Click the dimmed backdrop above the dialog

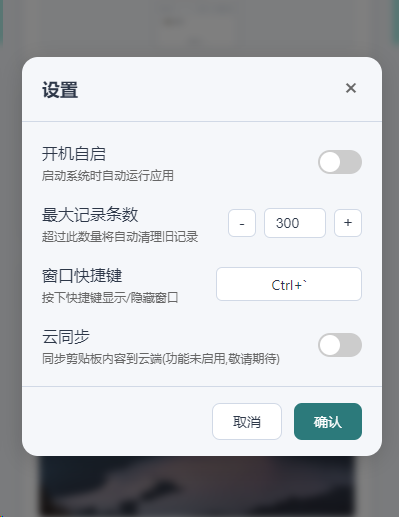pos(199,28)
